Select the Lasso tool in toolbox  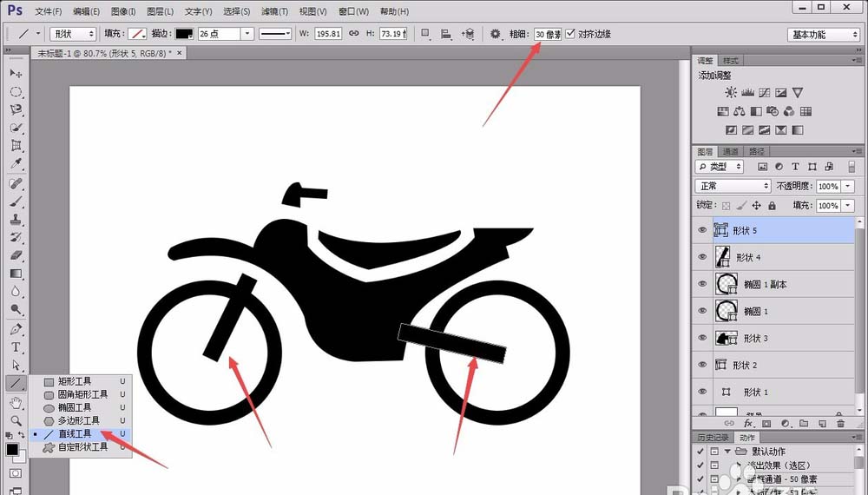click(16, 109)
